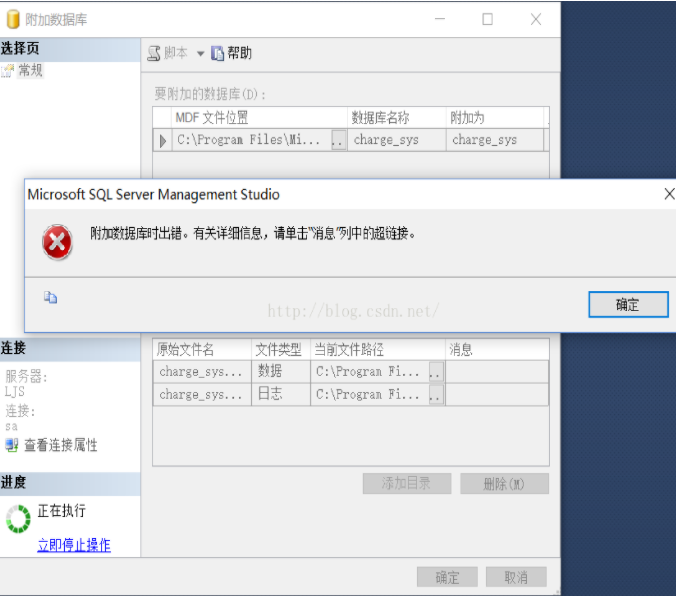Screen dimensions: 676x596
Task: Browse path for the 日志 file row
Action: point(436,395)
